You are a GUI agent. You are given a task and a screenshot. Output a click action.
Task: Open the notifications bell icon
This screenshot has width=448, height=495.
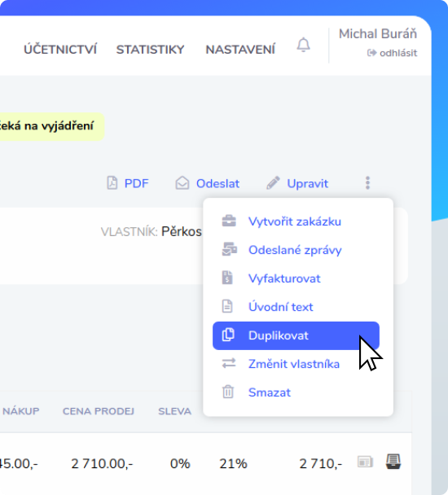tap(303, 45)
